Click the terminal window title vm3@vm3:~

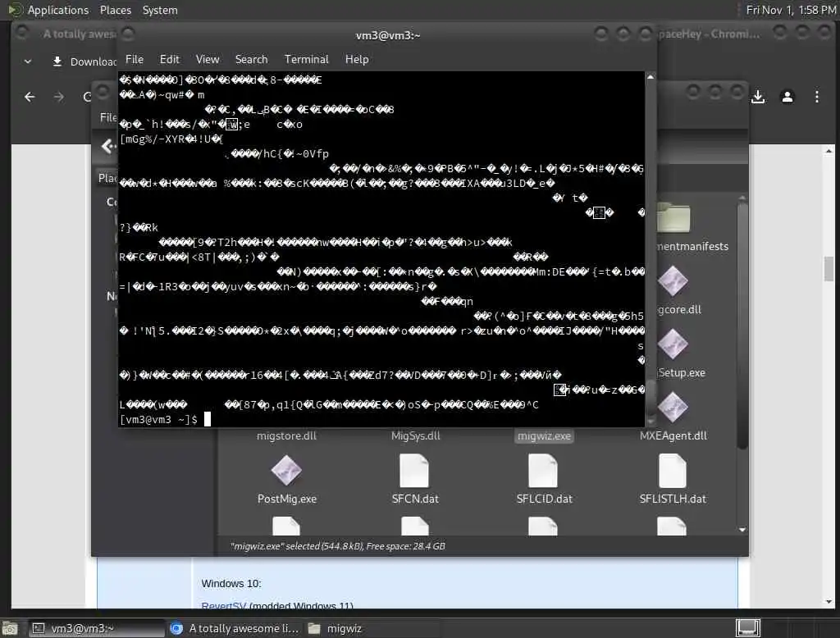pos(388,35)
